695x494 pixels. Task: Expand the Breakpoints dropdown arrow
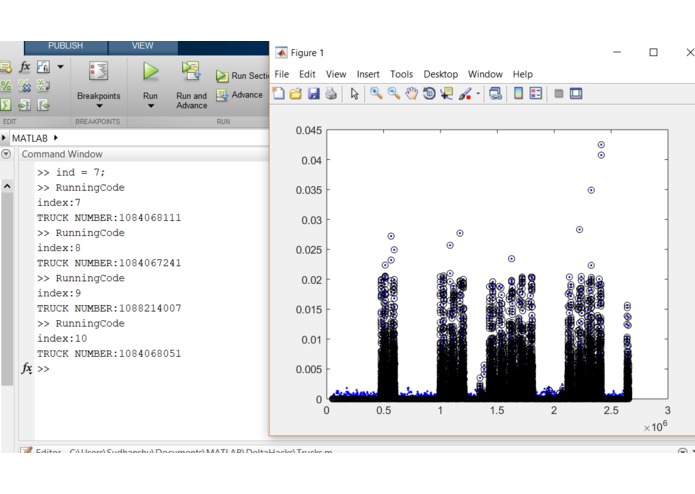pos(99,106)
